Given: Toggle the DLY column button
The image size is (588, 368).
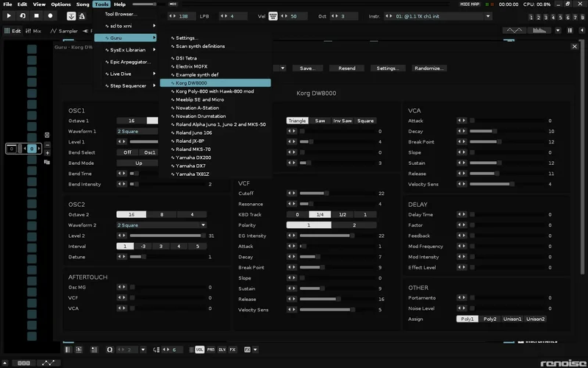Looking at the screenshot, I should coord(221,350).
